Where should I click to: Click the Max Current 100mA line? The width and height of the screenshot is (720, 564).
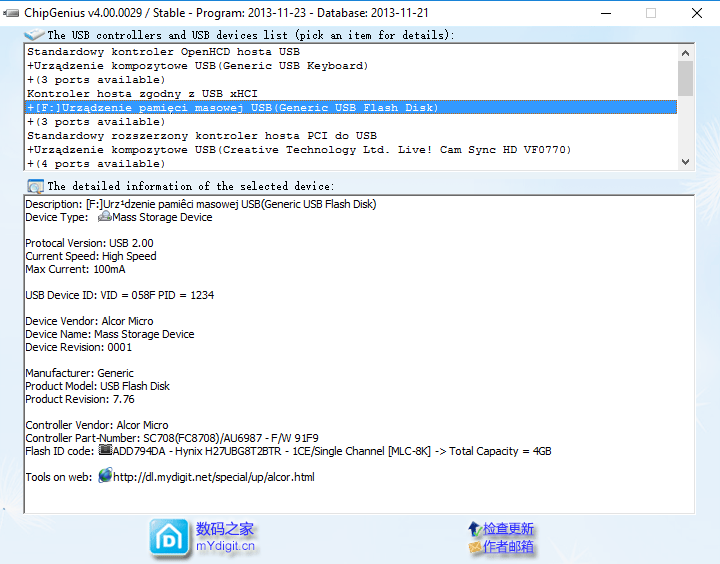(x=75, y=269)
